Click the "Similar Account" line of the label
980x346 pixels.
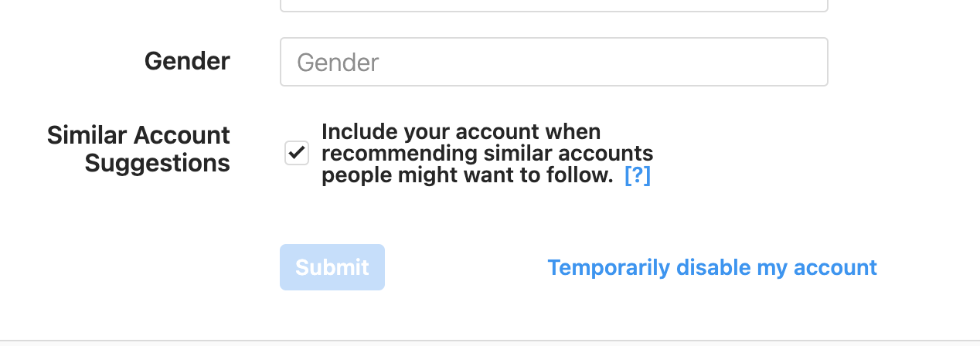pyautogui.click(x=139, y=135)
